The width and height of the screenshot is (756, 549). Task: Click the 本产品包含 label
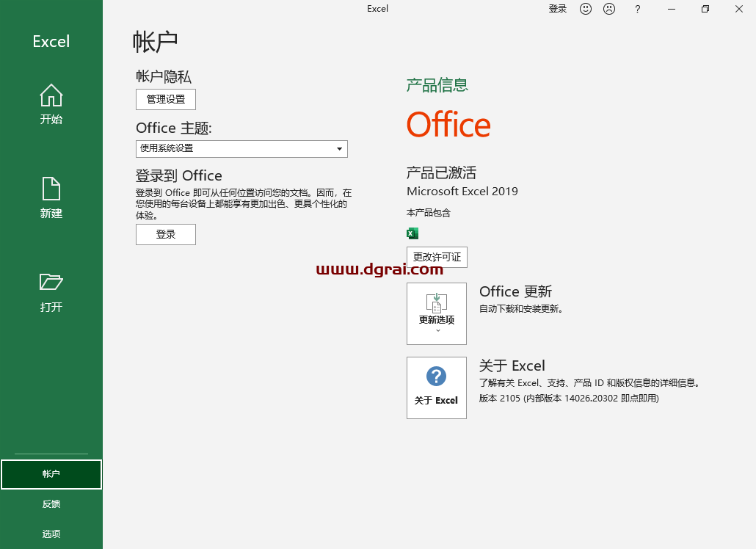(429, 213)
